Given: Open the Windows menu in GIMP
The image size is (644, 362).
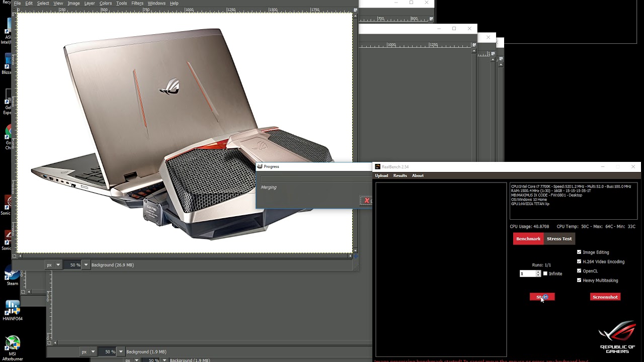Looking at the screenshot, I should pos(156,3).
